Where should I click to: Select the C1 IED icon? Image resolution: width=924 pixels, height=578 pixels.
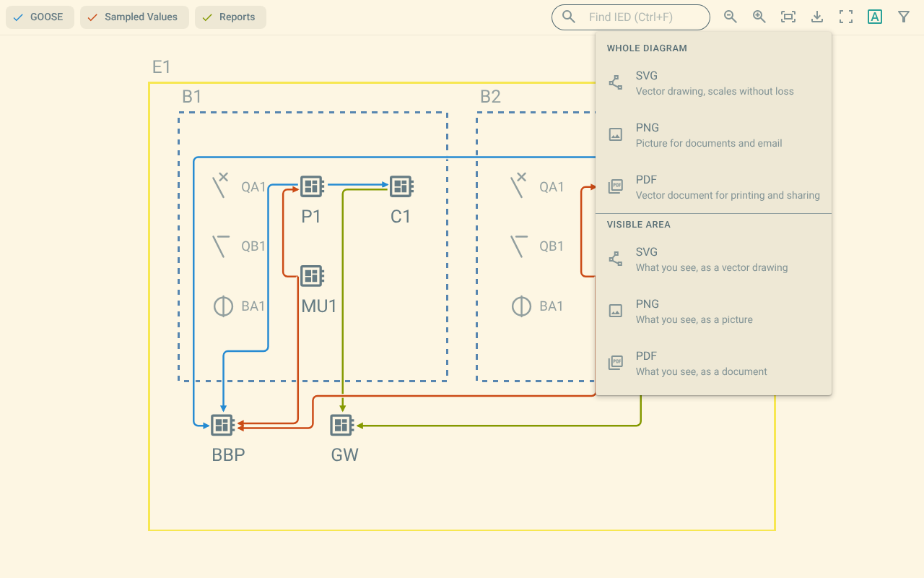(x=401, y=186)
